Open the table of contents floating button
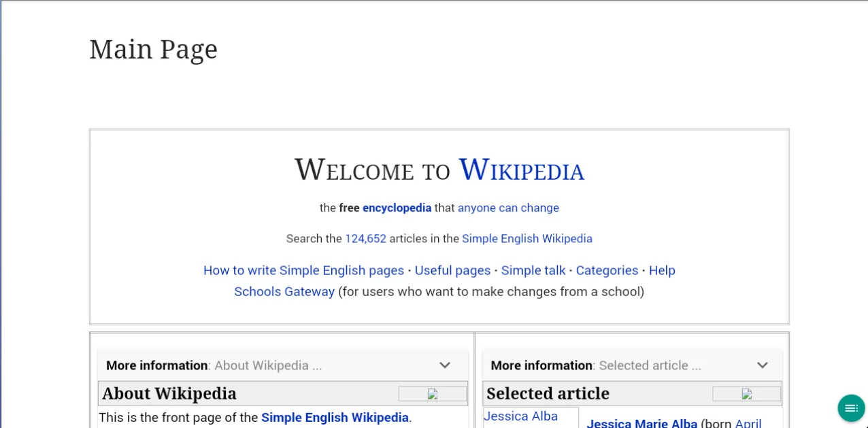Viewport: 868px width, 428px height. coord(851,408)
